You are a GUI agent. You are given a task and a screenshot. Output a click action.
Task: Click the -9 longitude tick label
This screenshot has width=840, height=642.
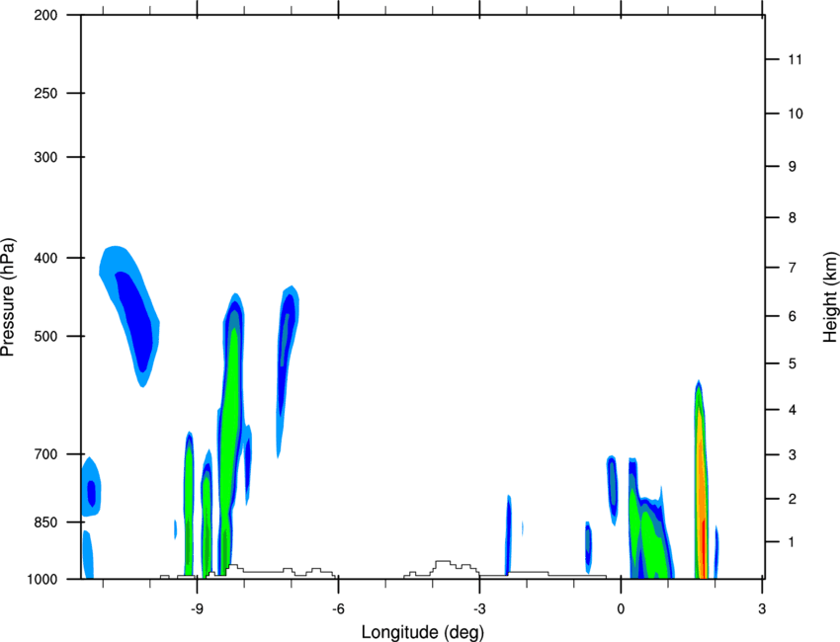[197, 608]
